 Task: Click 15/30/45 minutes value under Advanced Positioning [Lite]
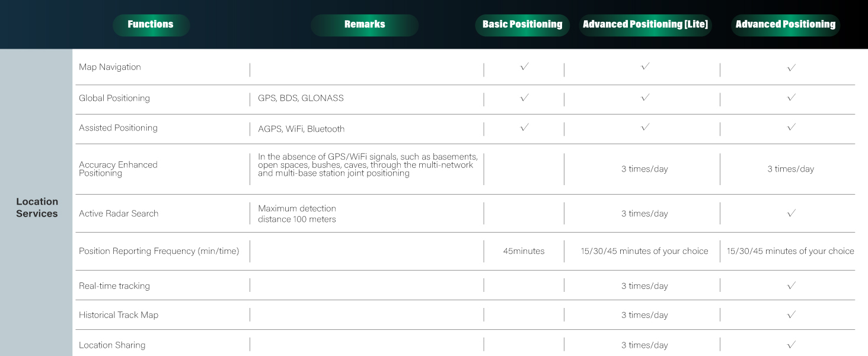[x=644, y=251]
